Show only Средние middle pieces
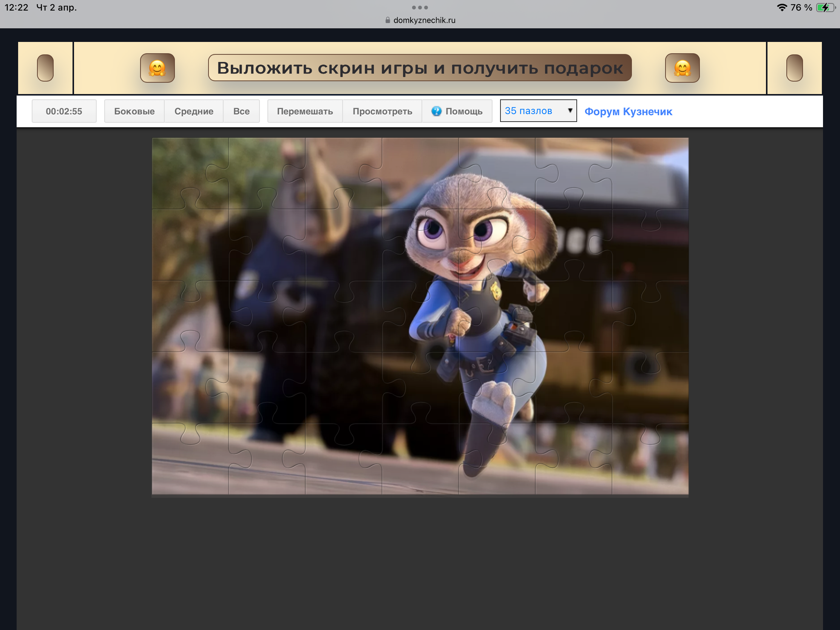Viewport: 840px width, 630px height. tap(194, 111)
